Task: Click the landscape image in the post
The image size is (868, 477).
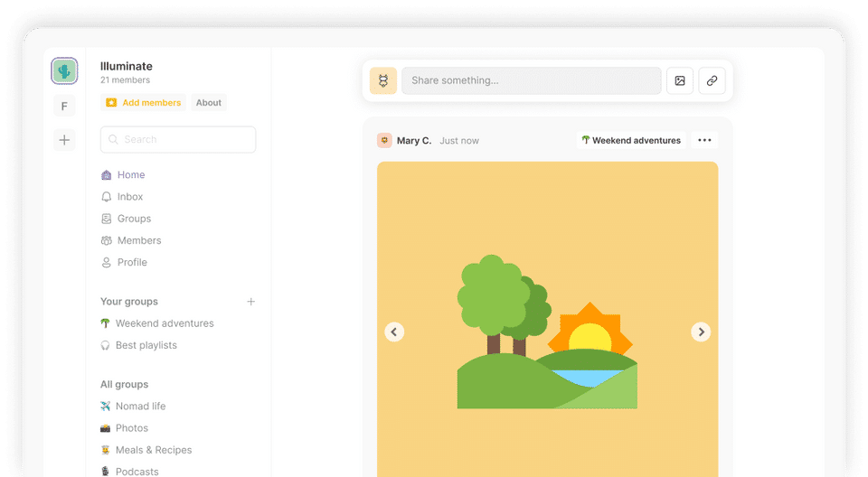Action: 548,319
